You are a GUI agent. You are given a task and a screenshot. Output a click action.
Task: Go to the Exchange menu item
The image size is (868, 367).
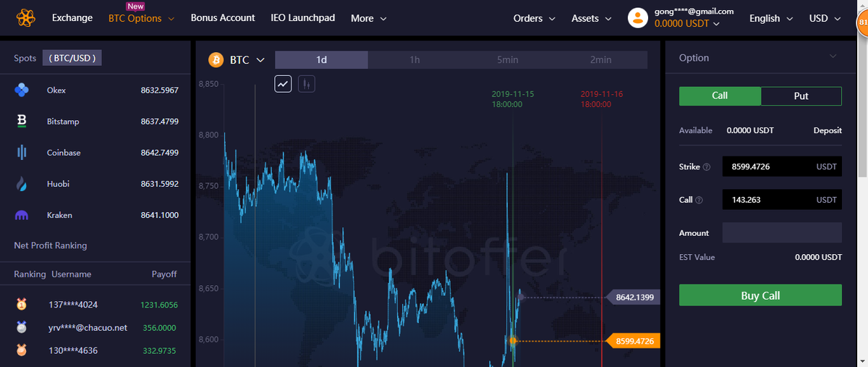(72, 17)
